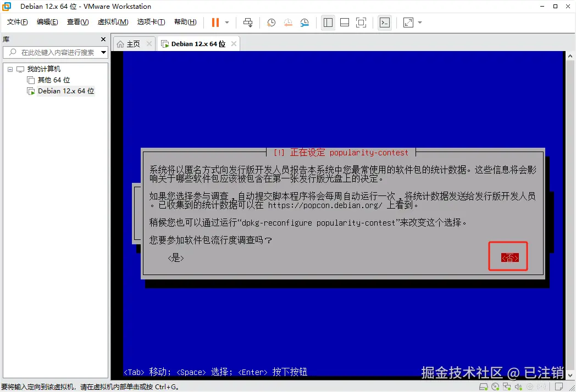Click the network adapter status icon

[x=507, y=387]
